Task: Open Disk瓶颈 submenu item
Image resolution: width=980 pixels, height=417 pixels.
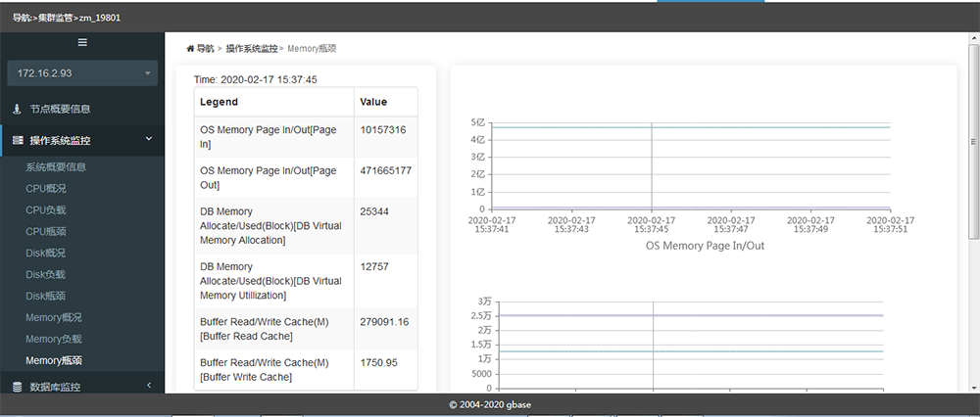Action: [x=45, y=296]
